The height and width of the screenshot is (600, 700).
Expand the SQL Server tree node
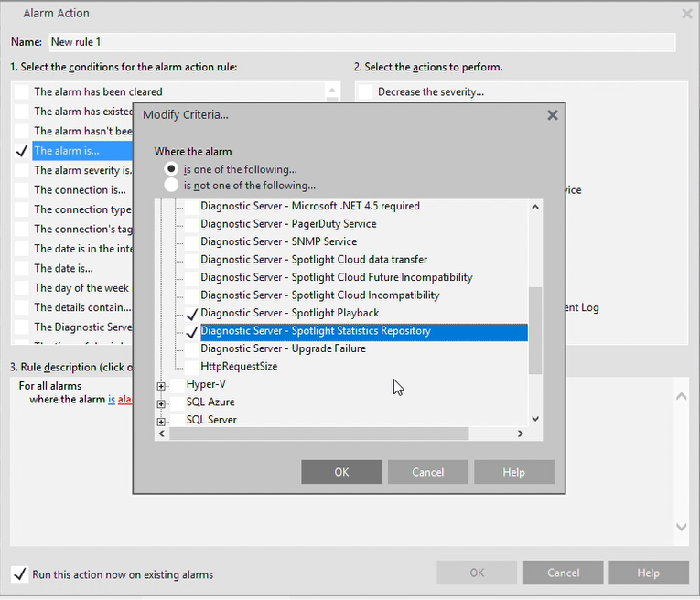tap(162, 421)
